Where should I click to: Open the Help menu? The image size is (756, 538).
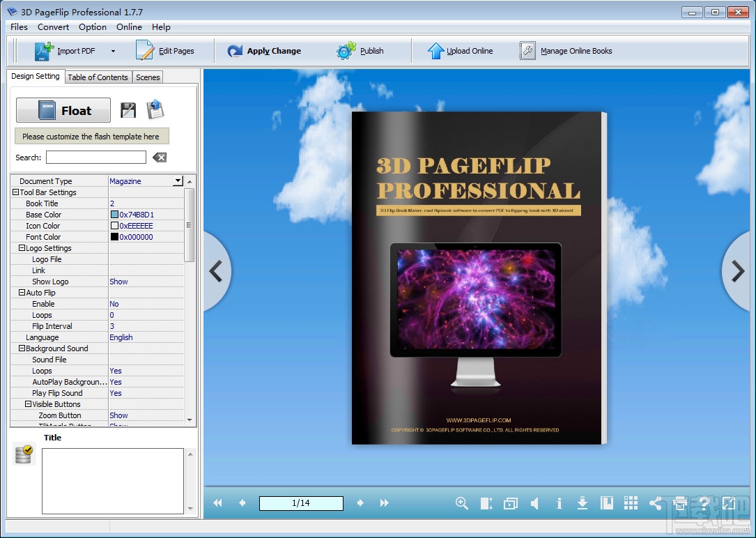click(x=161, y=27)
